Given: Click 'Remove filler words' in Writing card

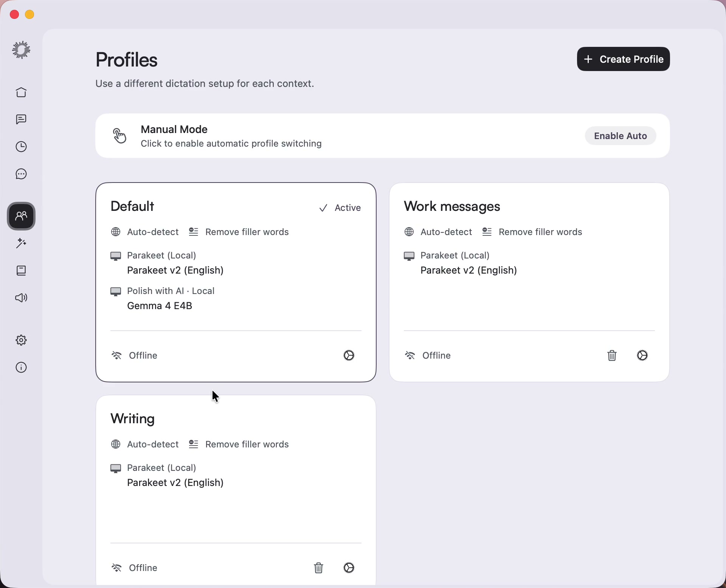Looking at the screenshot, I should coord(239,444).
